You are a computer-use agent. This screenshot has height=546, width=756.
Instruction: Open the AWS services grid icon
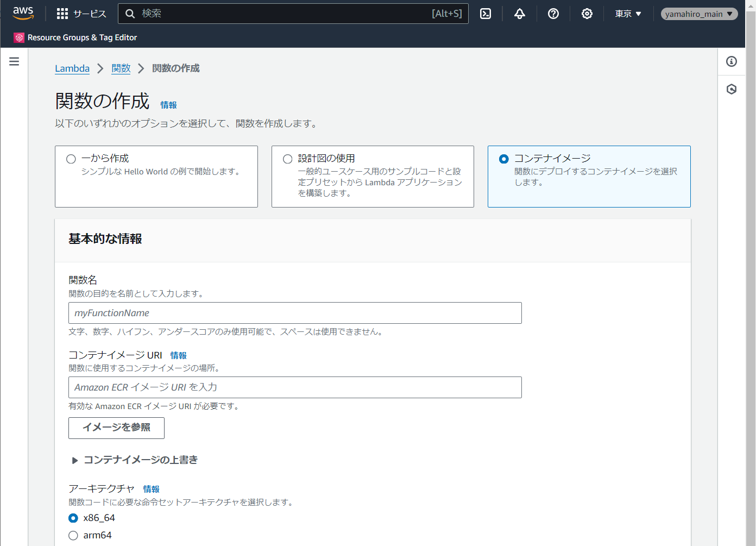[x=62, y=14]
